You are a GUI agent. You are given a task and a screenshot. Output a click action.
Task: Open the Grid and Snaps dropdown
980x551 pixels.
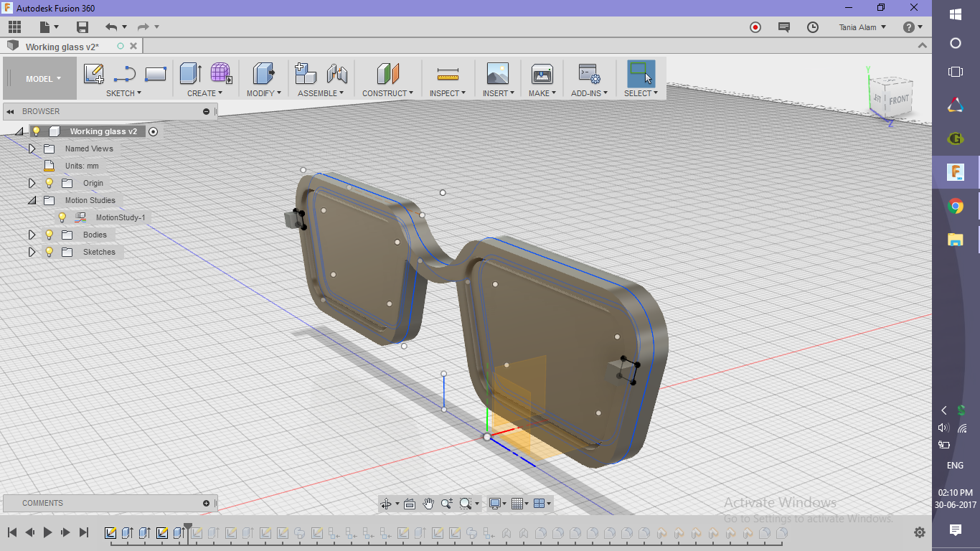520,504
